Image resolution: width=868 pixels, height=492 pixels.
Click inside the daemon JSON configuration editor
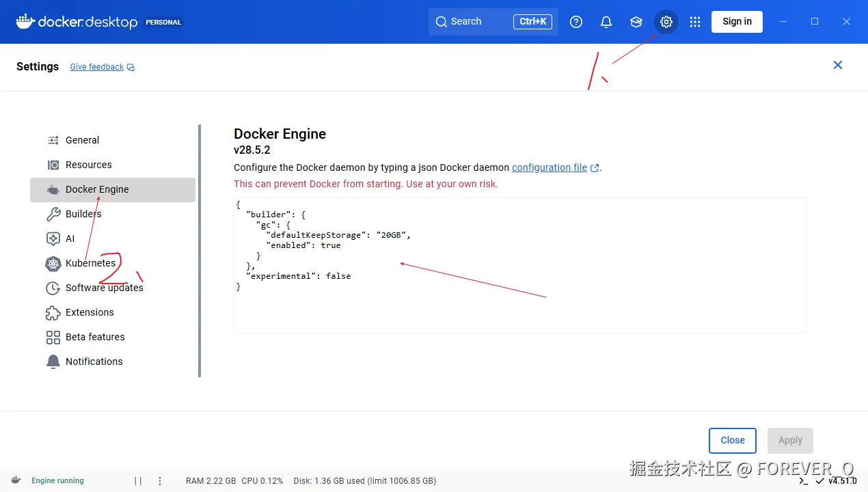(x=519, y=307)
